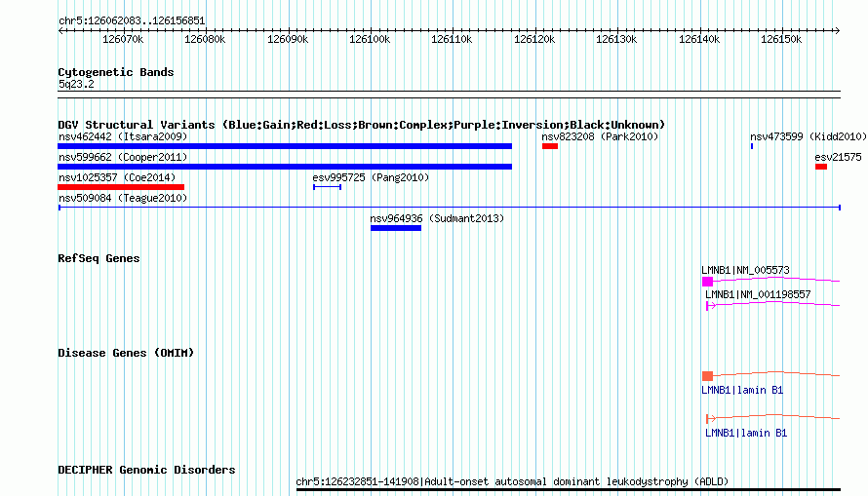Click the 'Disease Genes (OMIM)' track title
This screenshot has height=496, width=868.
(x=126, y=354)
